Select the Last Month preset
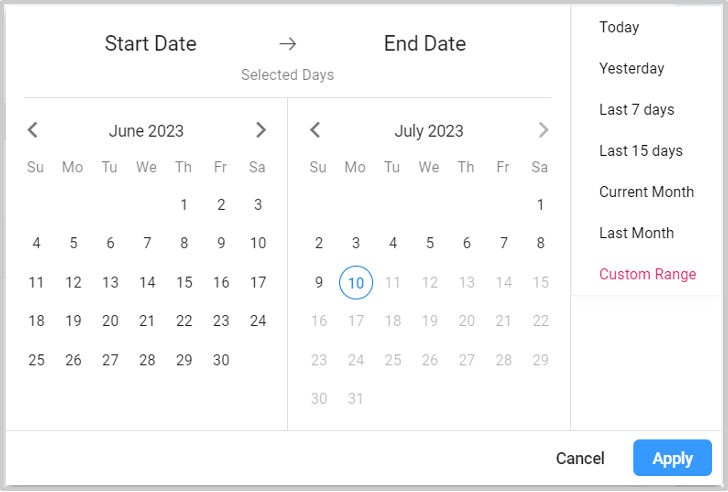 point(636,233)
